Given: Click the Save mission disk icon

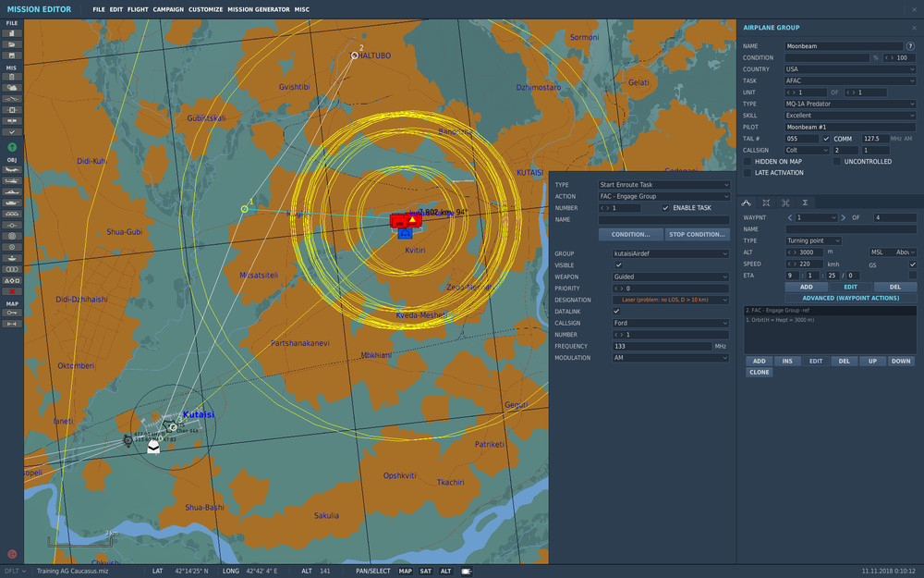Looking at the screenshot, I should (x=12, y=55).
